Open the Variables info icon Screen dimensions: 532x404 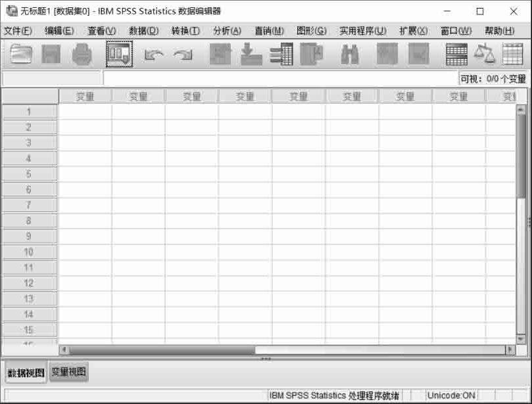tap(281, 54)
